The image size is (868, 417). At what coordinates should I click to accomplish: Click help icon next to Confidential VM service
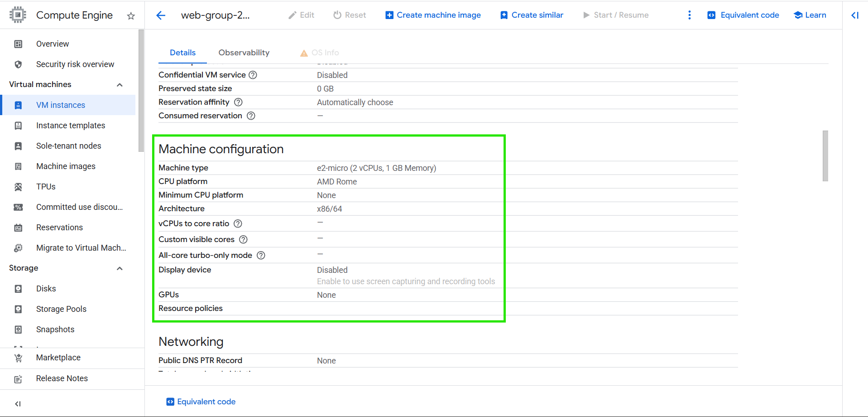253,75
